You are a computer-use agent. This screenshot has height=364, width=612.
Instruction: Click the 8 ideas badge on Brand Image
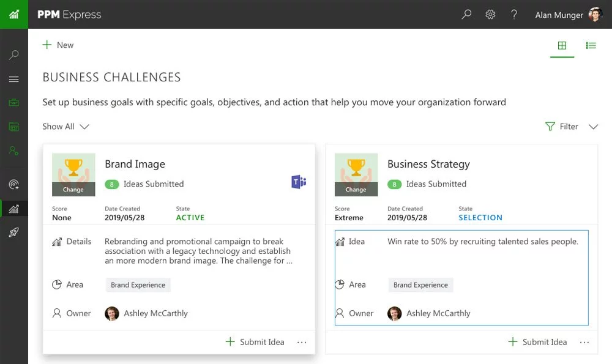pos(111,184)
